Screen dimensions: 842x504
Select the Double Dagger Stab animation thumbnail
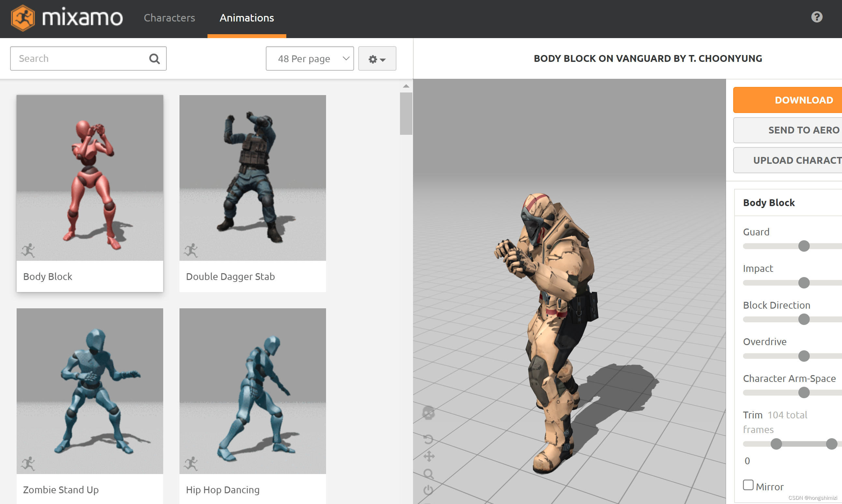[x=252, y=178]
